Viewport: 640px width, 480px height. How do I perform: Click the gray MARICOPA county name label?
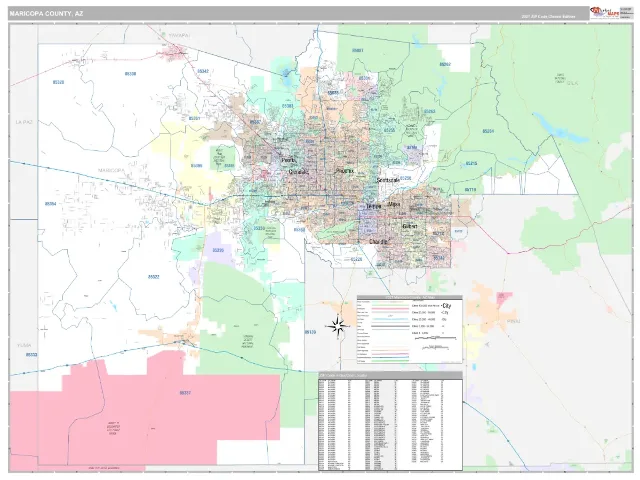pyautogui.click(x=111, y=170)
